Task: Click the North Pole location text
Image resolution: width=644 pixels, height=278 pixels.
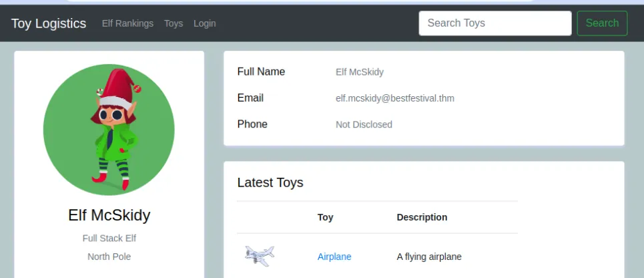Action: [x=109, y=257]
